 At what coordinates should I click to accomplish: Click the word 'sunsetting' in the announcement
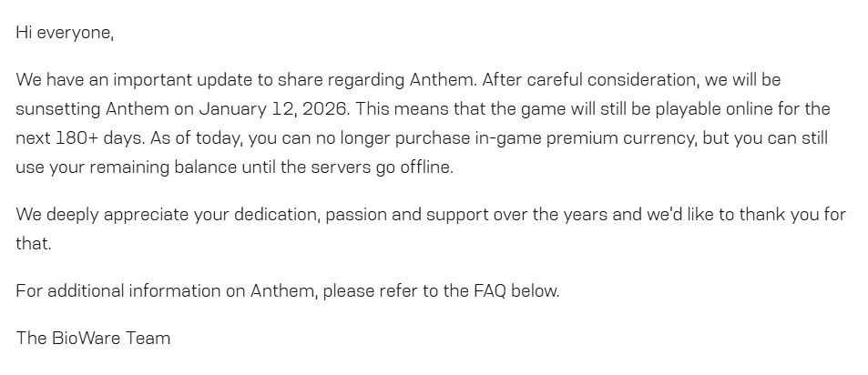click(x=57, y=109)
